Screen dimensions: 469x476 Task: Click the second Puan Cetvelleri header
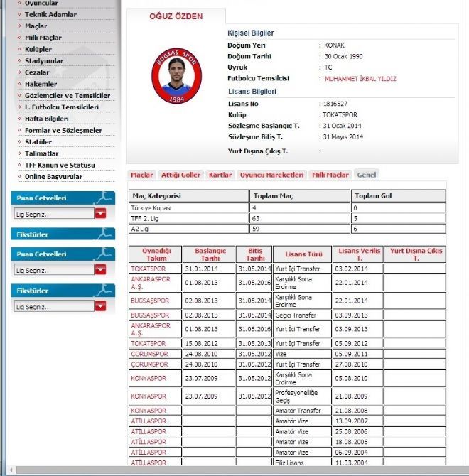tap(63, 254)
